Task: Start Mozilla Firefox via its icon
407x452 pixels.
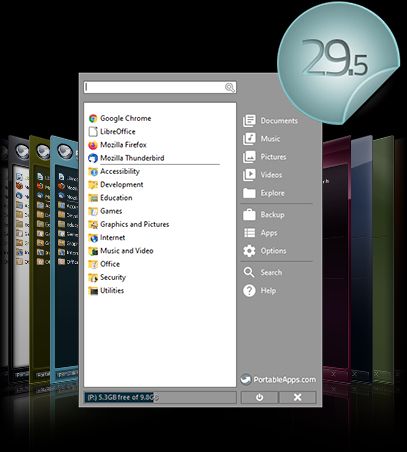Action: (x=93, y=145)
